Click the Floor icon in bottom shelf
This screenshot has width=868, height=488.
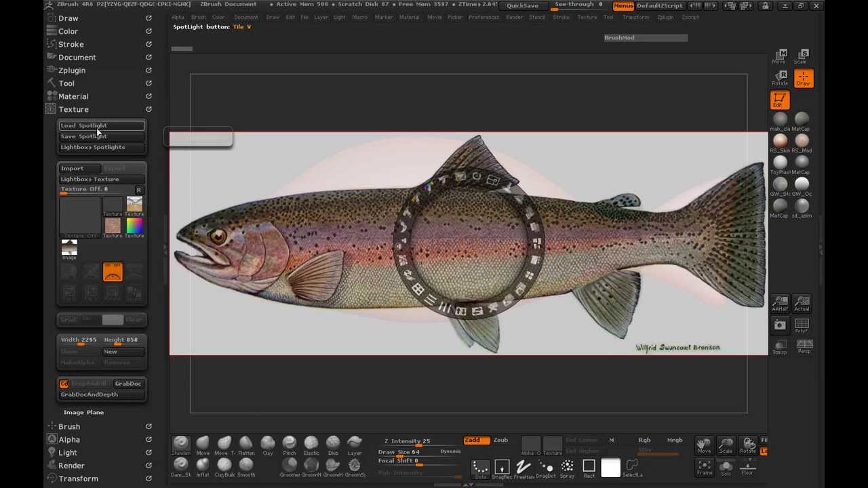pyautogui.click(x=747, y=467)
